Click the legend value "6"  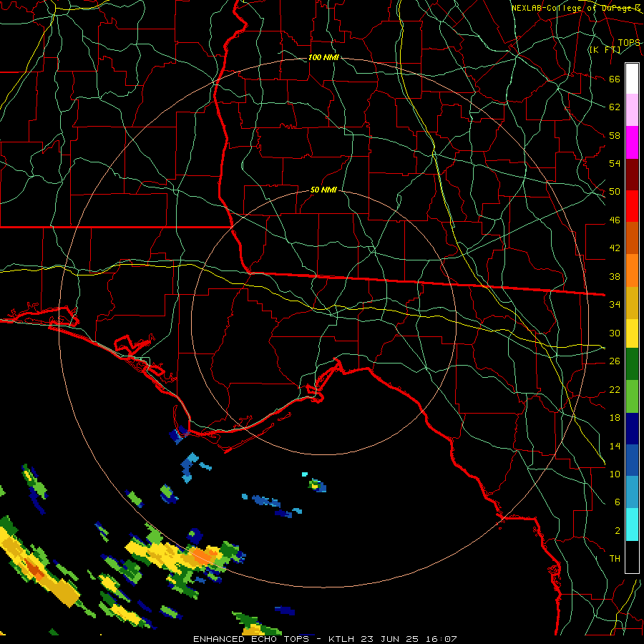(x=617, y=502)
